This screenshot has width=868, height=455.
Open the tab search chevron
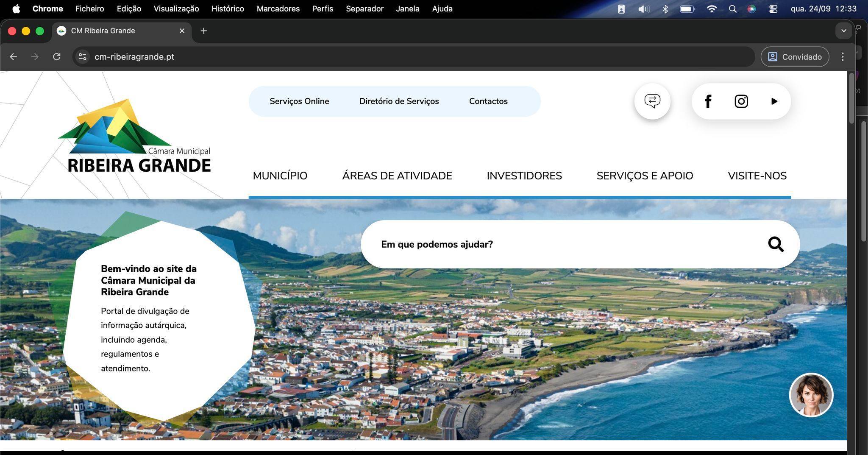tap(843, 31)
